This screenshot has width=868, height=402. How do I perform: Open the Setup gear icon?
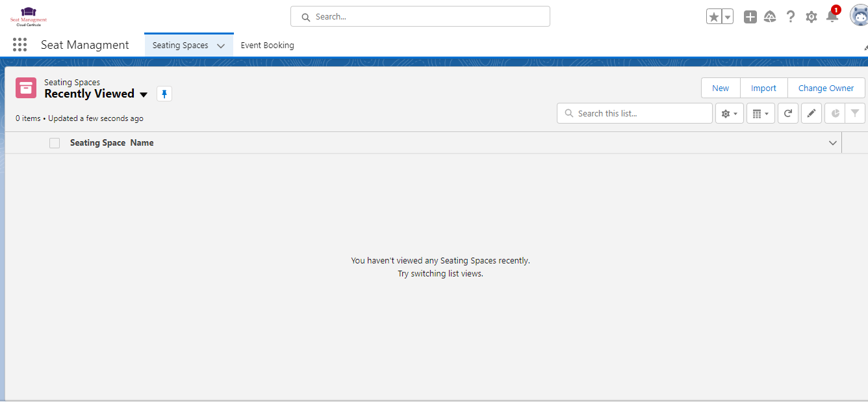click(x=811, y=17)
